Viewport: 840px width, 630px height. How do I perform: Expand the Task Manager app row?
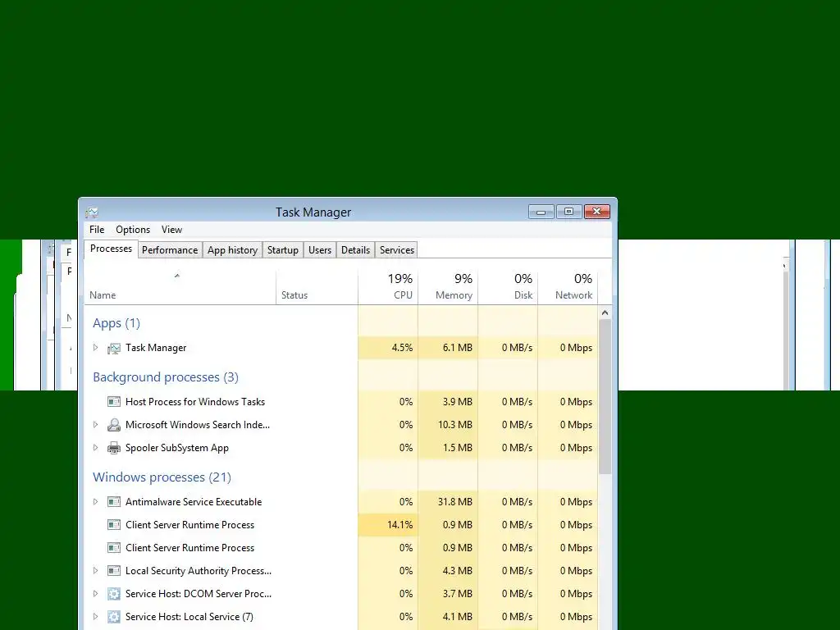point(95,348)
